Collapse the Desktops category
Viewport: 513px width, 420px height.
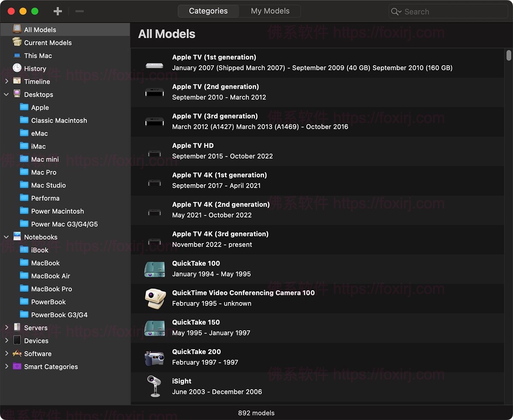click(x=6, y=94)
